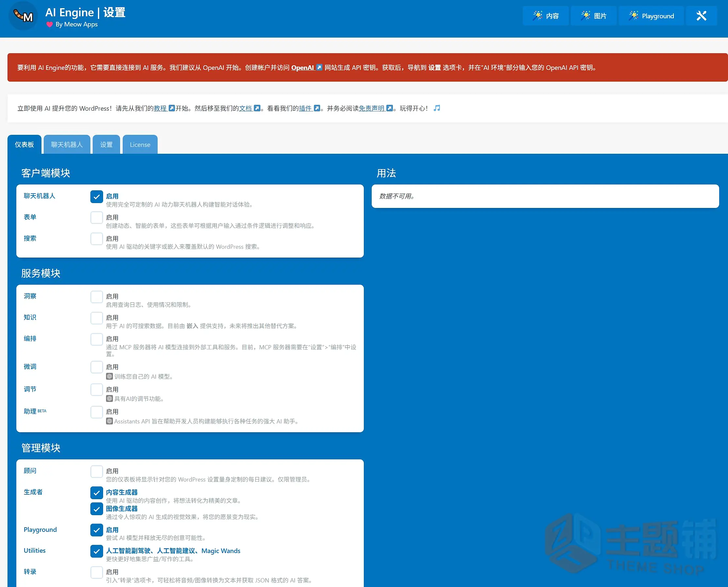Open the 内容 generator button in header
728x587 pixels.
click(546, 16)
